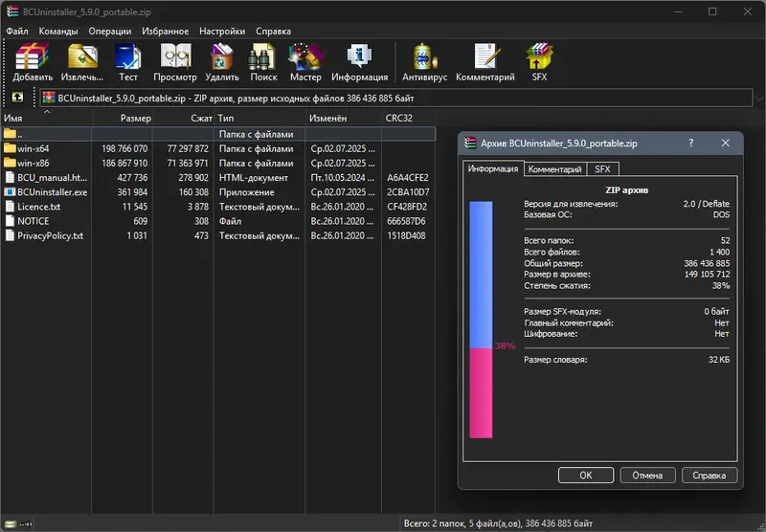Select the PrivacyPolicy.txt file icon
The height and width of the screenshot is (532, 766).
[10, 235]
